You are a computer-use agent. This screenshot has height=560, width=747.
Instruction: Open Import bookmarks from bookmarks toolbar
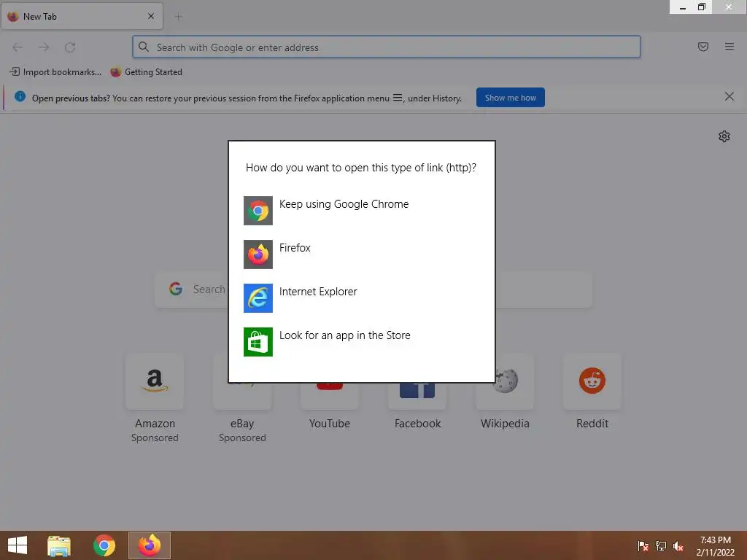pos(55,72)
